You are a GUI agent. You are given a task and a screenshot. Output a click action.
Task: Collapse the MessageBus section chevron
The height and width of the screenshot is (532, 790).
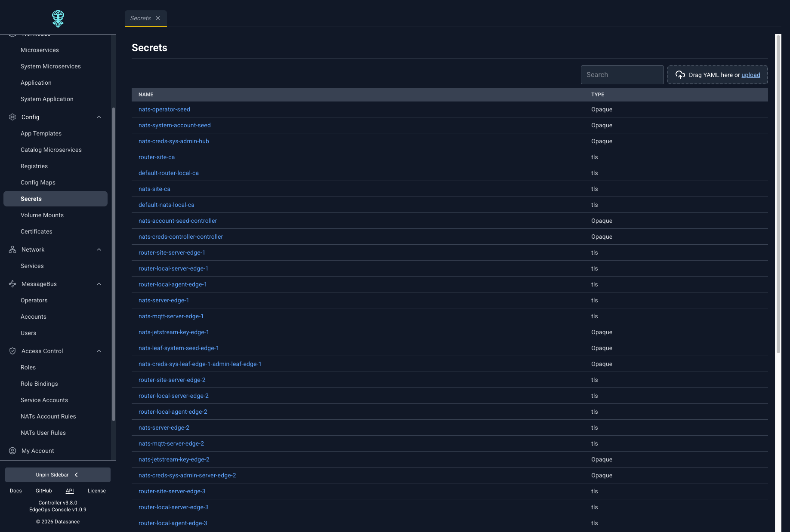[x=99, y=284]
